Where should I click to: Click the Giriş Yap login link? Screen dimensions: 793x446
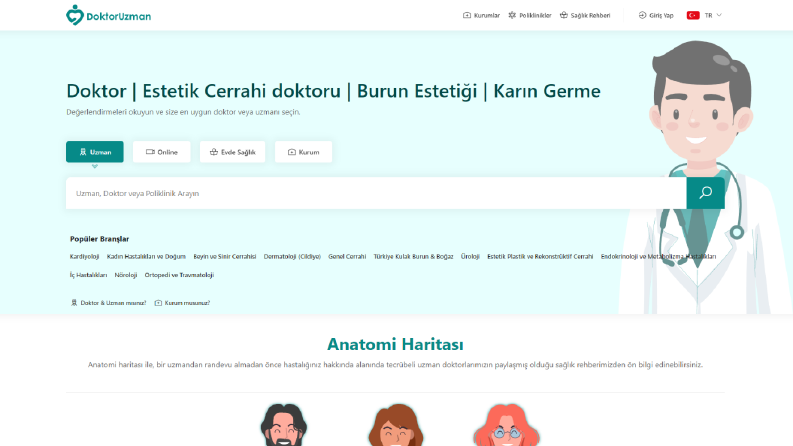(656, 15)
